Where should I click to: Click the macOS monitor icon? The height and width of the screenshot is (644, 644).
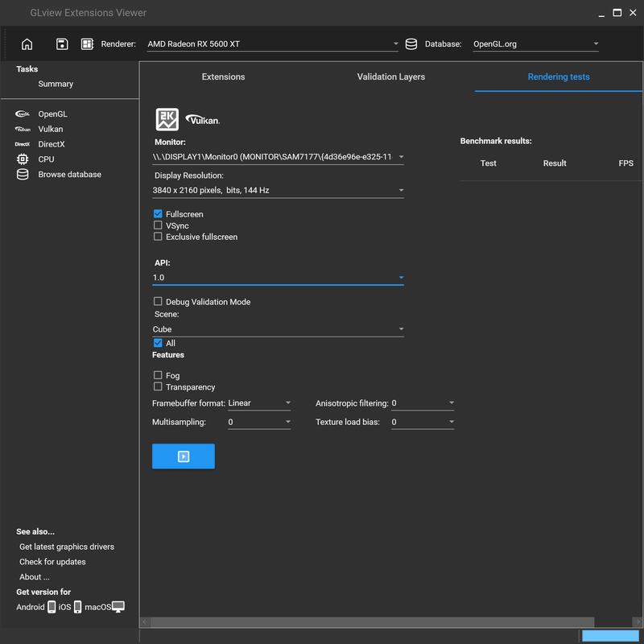118,607
